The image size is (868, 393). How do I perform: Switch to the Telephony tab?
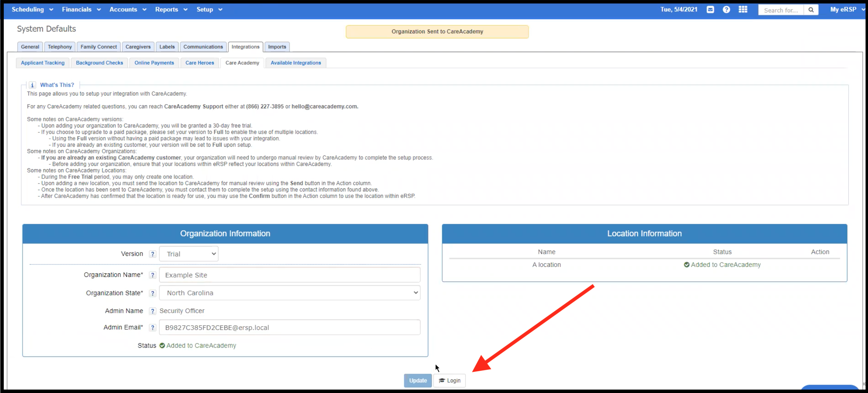(x=60, y=47)
